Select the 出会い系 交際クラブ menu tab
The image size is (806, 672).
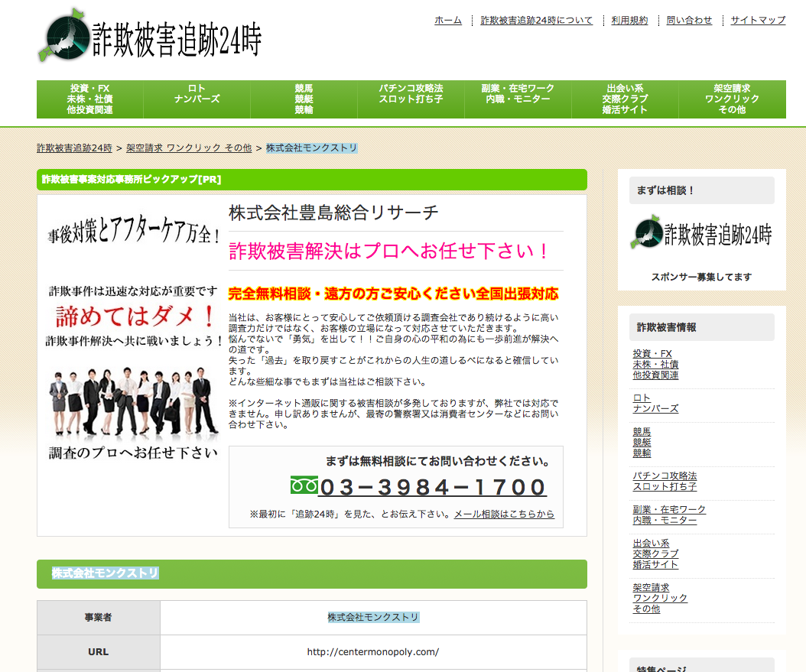click(625, 99)
